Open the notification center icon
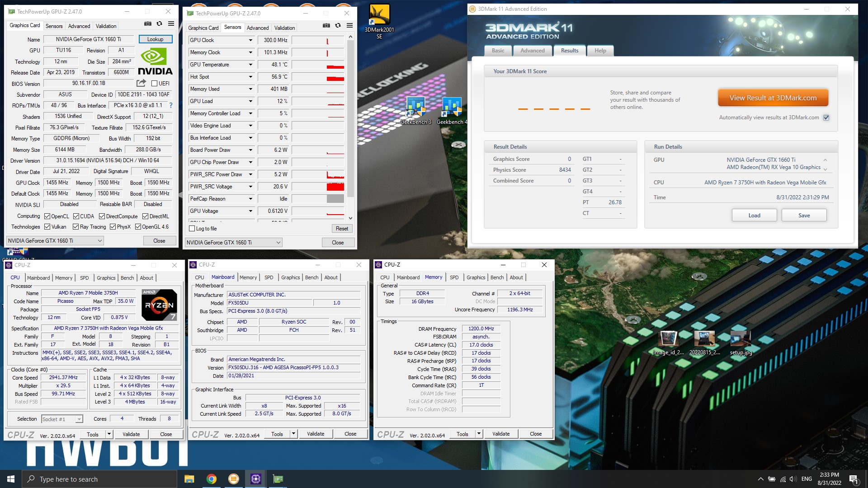The width and height of the screenshot is (868, 488). [x=854, y=479]
